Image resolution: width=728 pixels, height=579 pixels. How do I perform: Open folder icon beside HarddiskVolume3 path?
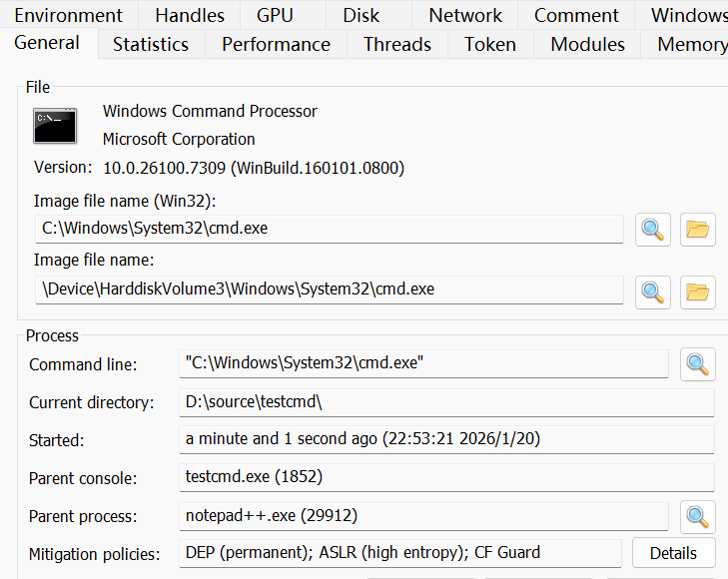point(698,291)
